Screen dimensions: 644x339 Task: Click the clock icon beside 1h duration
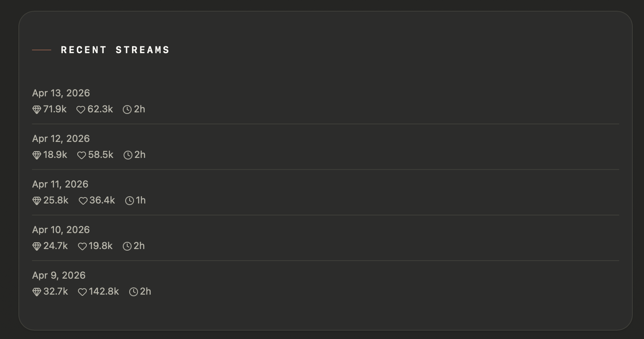pyautogui.click(x=130, y=201)
